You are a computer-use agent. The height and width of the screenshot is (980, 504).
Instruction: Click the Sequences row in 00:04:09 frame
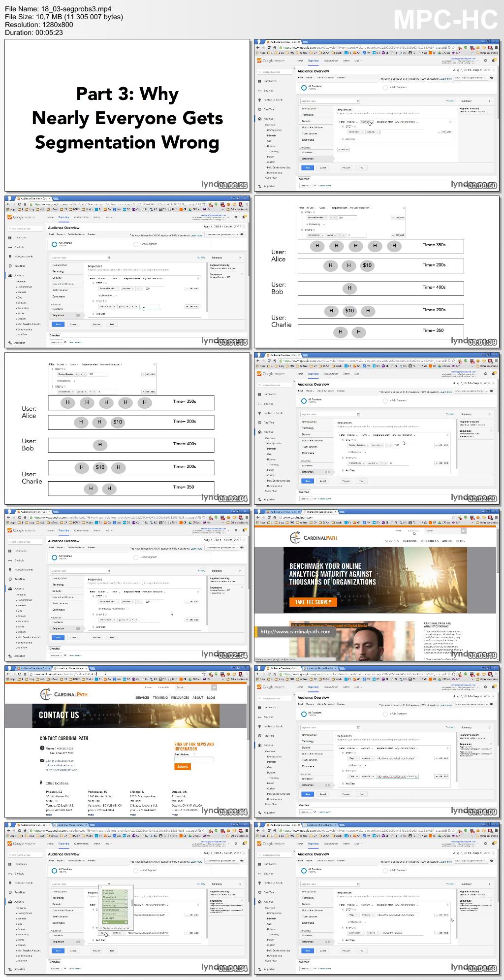[315, 785]
